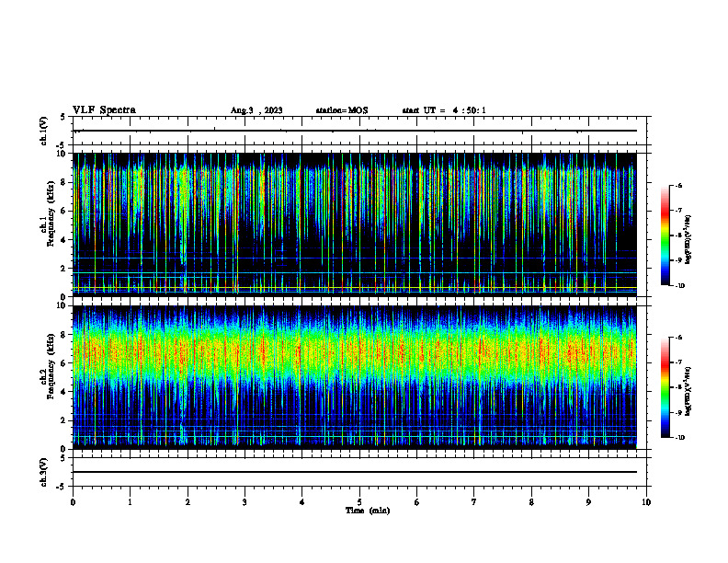Click inside the ch.1 spectrogram panel
This screenshot has height=563, width=728.
tap(354, 224)
